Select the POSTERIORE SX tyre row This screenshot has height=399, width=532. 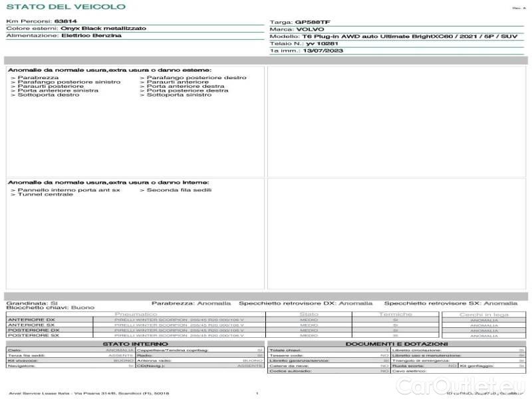(x=33, y=336)
